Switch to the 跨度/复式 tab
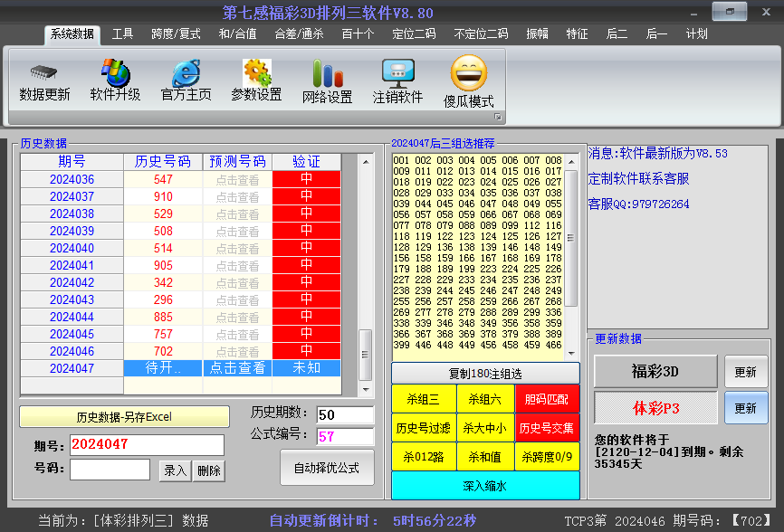 click(x=176, y=34)
